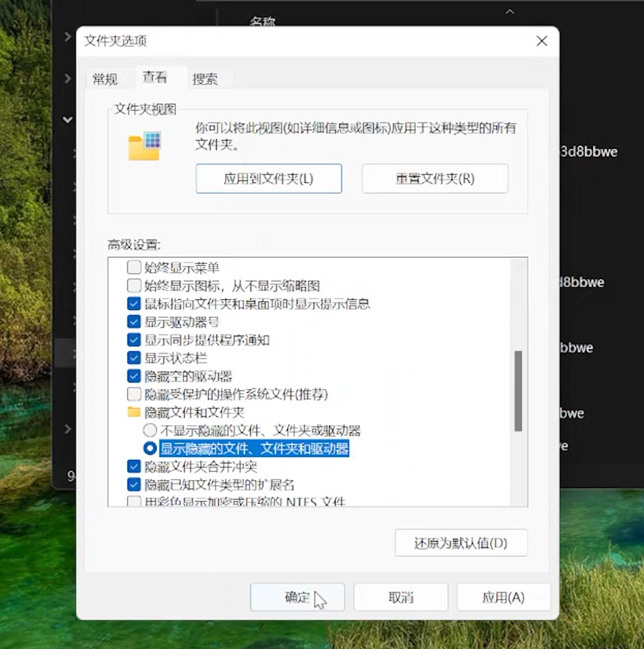Click the 隐藏文件和文件夹 folder icon
This screenshot has height=649, width=644.
coord(133,412)
